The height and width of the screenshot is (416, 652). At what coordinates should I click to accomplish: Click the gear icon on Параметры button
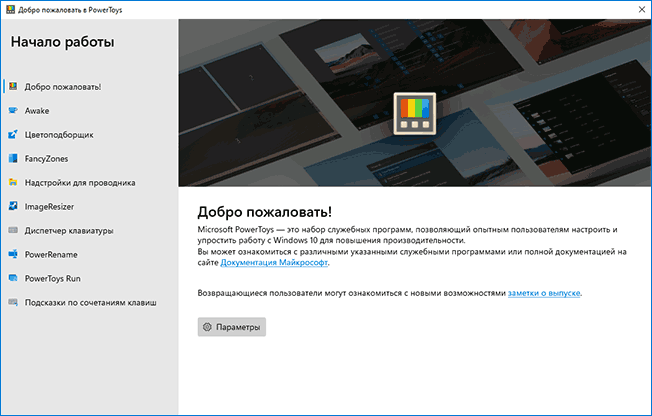207,327
